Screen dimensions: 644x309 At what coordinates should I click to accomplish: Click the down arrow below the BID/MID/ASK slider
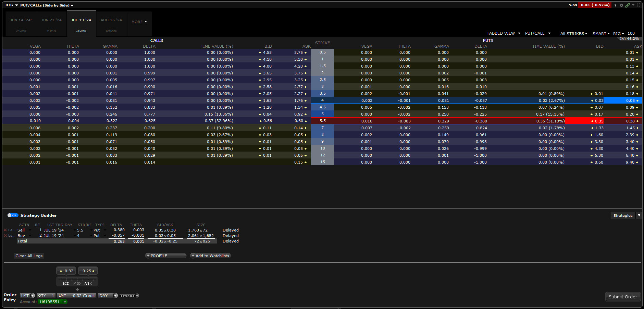pyautogui.click(x=77, y=289)
